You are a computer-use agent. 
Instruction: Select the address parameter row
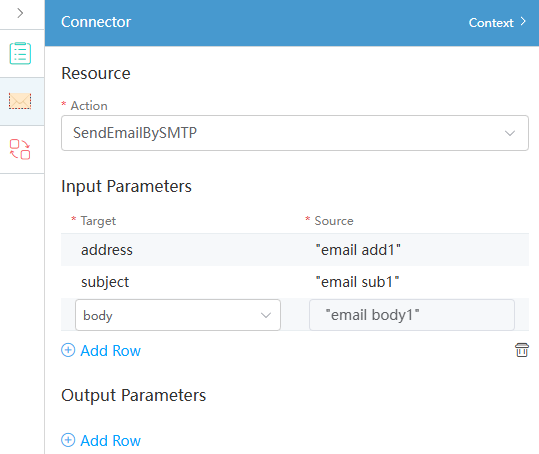(x=295, y=250)
